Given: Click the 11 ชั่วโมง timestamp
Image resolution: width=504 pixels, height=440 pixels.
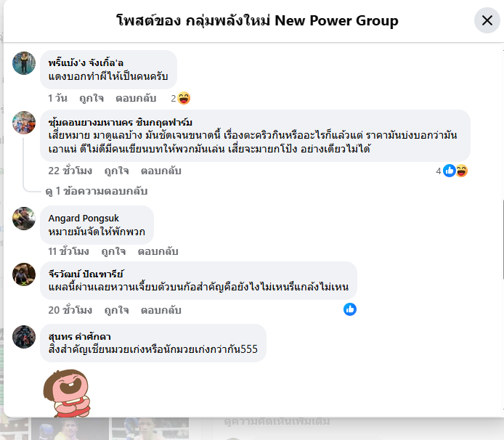Looking at the screenshot, I should point(68,251).
